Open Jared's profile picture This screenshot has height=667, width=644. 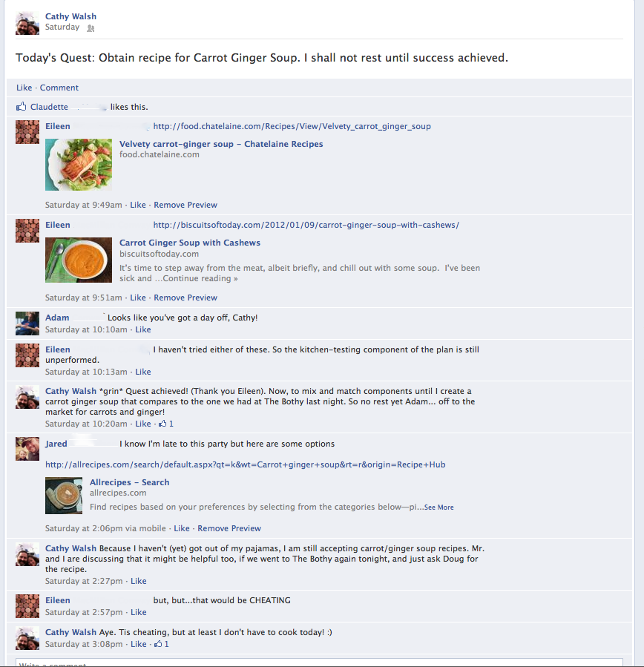point(27,449)
